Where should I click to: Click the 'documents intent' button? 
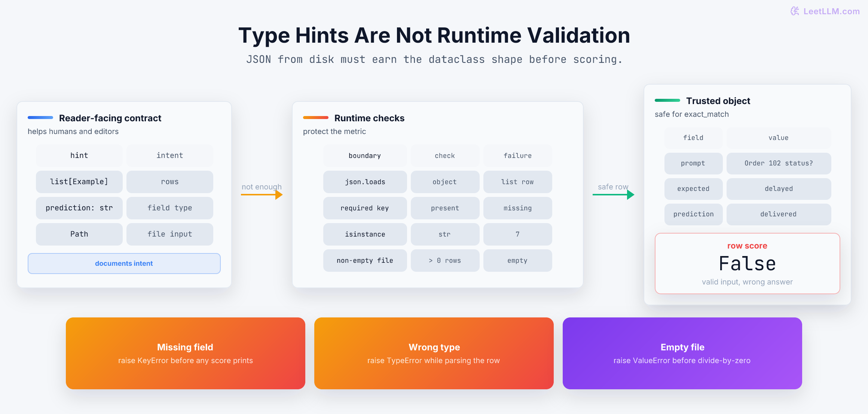(x=124, y=264)
